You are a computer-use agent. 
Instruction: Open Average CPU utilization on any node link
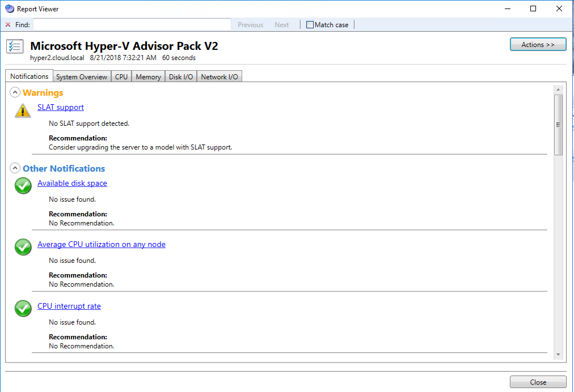click(x=102, y=244)
